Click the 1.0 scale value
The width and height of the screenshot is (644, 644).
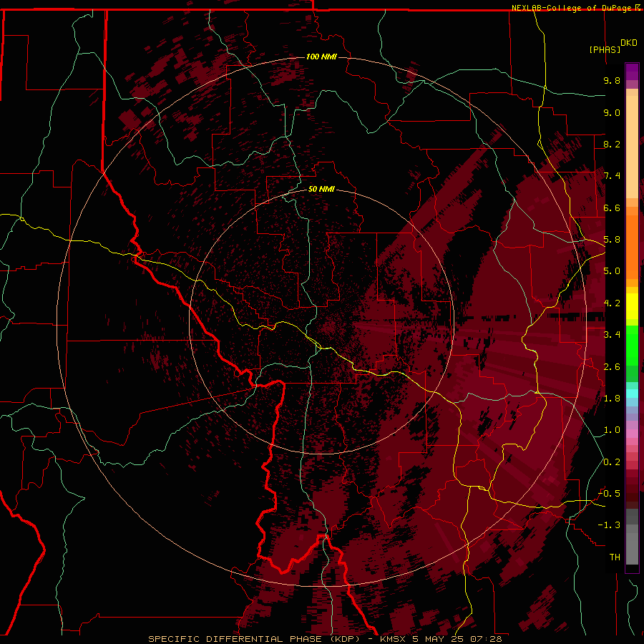point(612,430)
